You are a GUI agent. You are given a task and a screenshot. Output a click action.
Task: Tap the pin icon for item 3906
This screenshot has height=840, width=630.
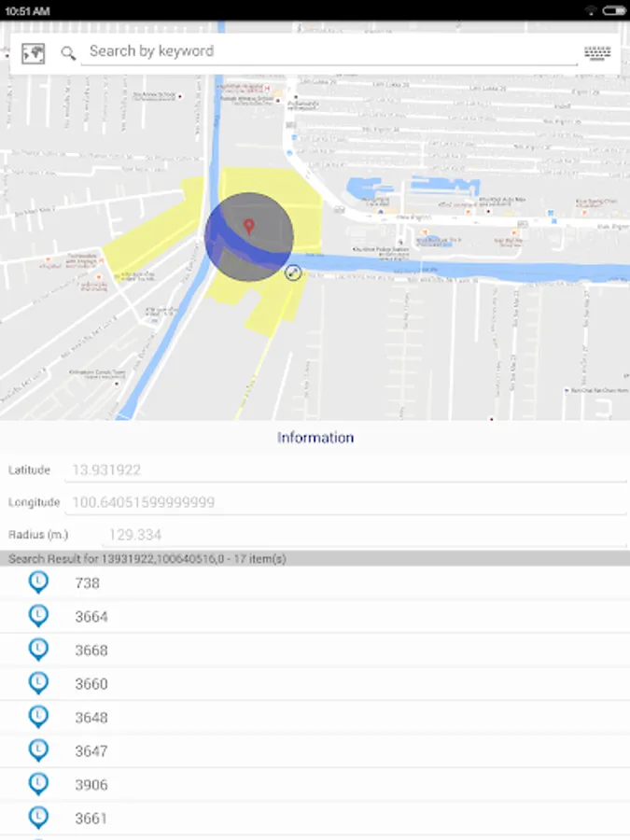click(38, 784)
